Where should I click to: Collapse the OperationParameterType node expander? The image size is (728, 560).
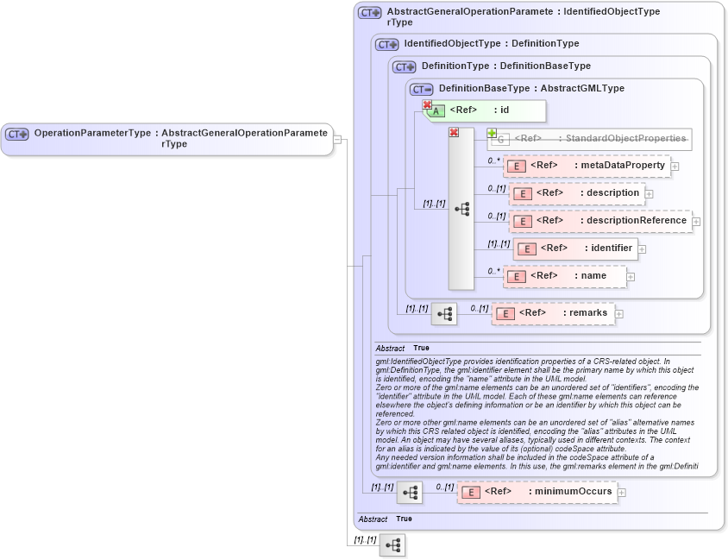point(337,139)
